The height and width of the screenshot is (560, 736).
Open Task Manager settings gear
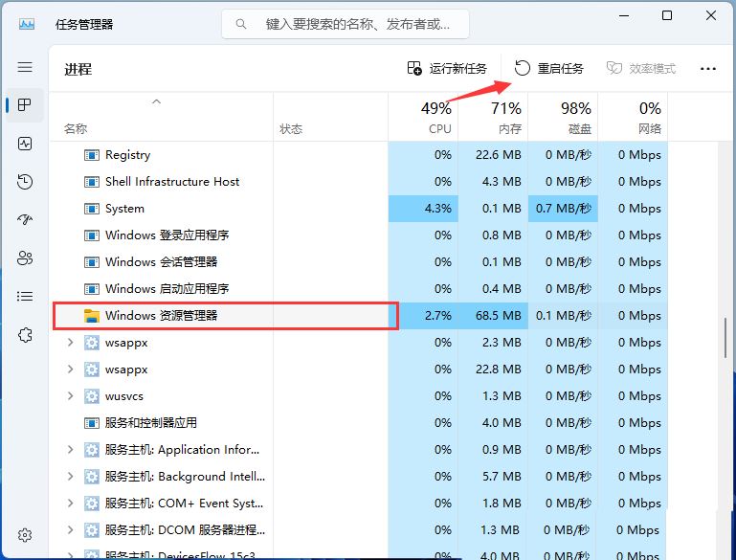[x=25, y=535]
